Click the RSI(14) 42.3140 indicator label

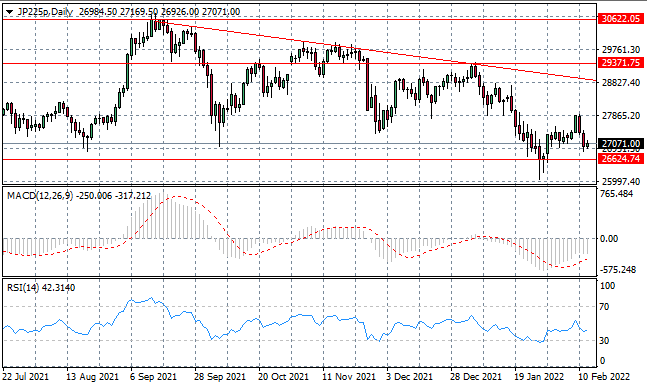(41, 288)
